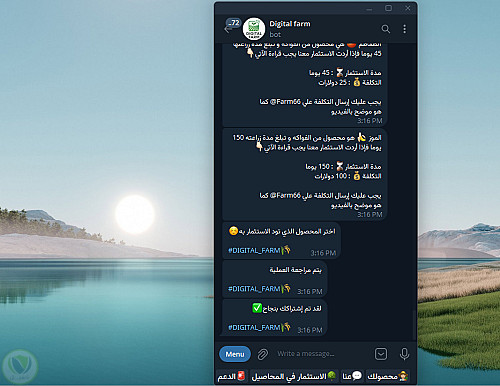Open the @Farm66 mention in banana message
This screenshot has height=386, width=500.
pyautogui.click(x=285, y=195)
